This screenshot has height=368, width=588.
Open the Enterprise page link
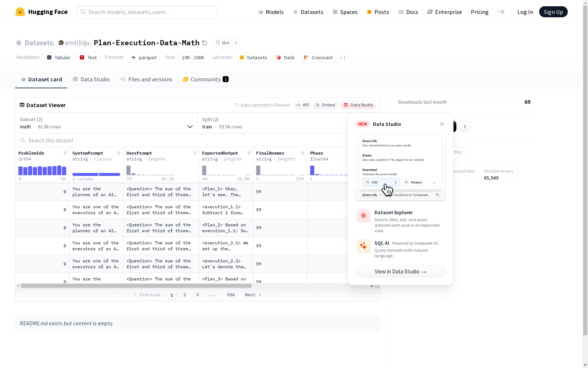[444, 12]
